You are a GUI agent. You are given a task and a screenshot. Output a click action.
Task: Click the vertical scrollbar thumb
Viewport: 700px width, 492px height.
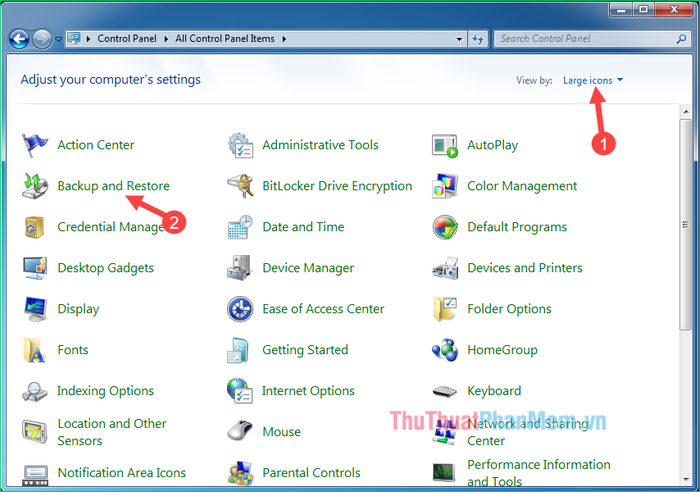click(x=685, y=225)
